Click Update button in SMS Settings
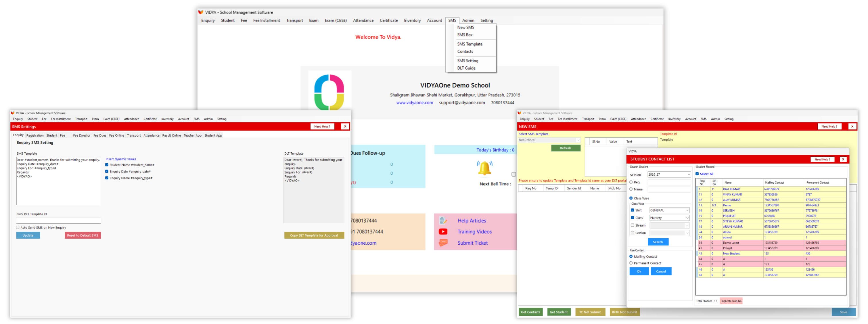The image size is (868, 324). click(28, 235)
